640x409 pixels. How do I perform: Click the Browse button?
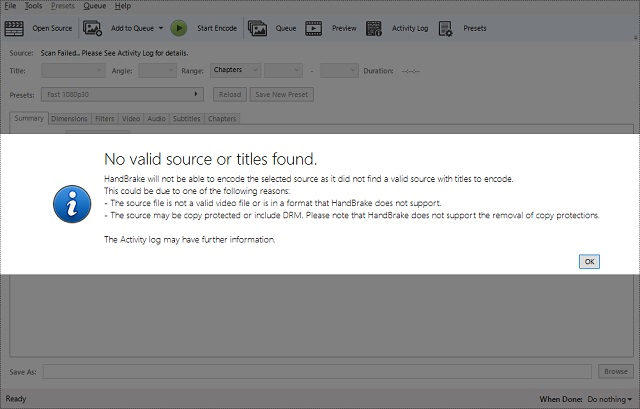616,371
